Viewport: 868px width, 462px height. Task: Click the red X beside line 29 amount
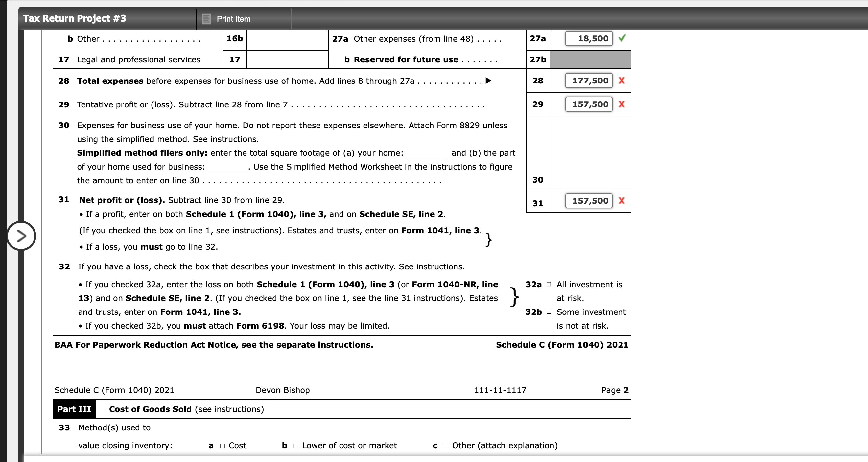[x=622, y=104]
